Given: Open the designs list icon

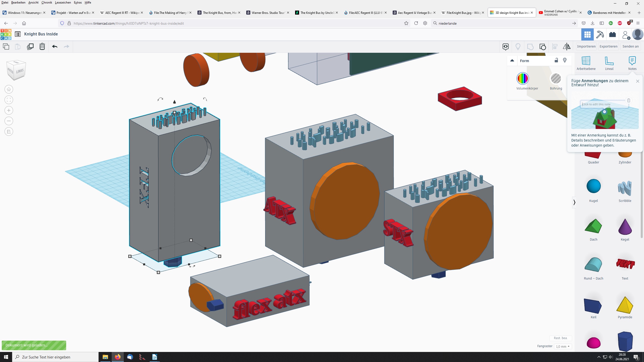Looking at the screenshot, I should point(18,34).
